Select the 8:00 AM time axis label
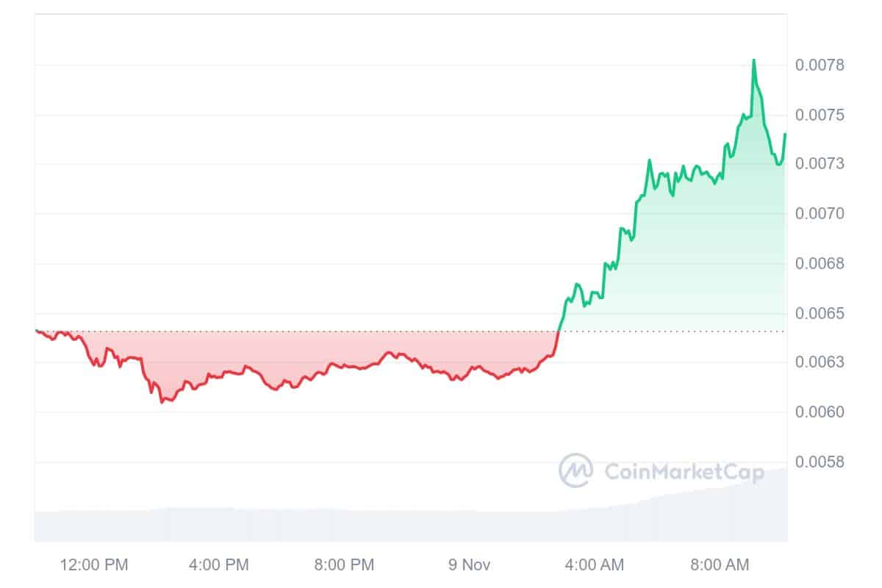 (720, 565)
